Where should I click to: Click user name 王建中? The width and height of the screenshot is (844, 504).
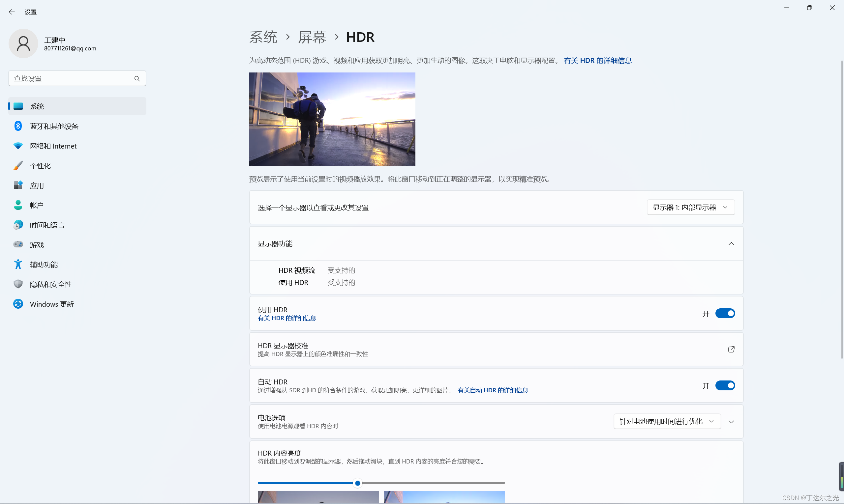[x=55, y=40]
